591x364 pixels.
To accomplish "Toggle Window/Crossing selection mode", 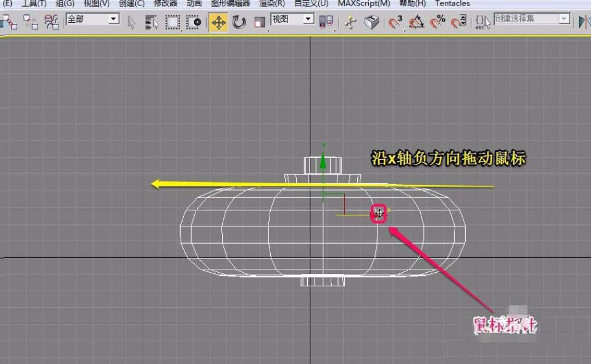I will point(194,22).
